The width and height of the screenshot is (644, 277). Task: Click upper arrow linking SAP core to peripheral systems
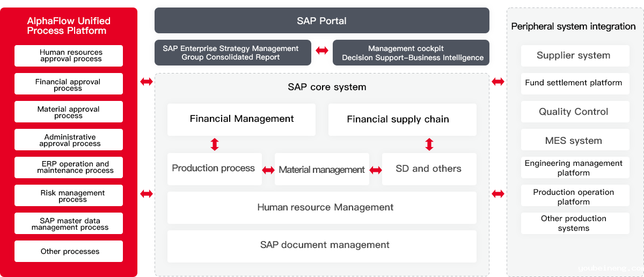498,82
